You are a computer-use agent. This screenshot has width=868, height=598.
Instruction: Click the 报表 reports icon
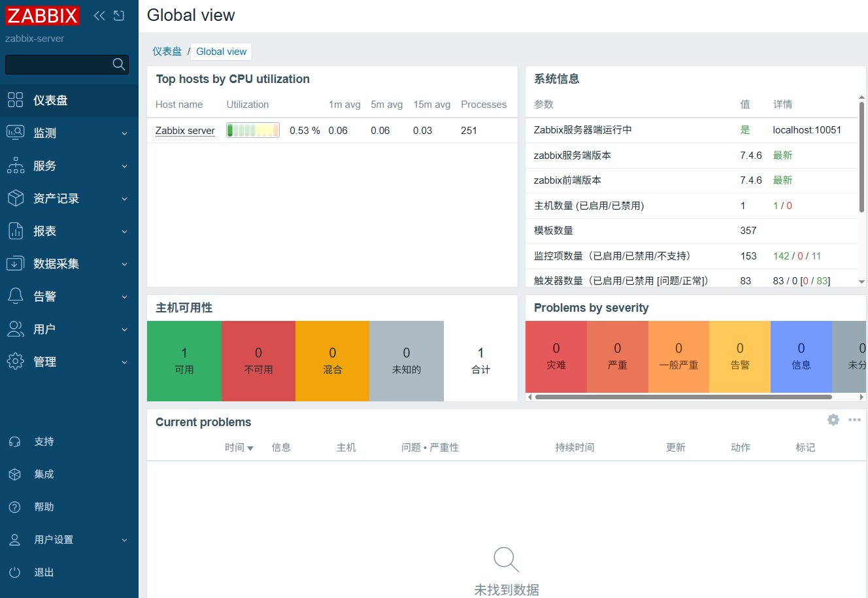point(15,231)
